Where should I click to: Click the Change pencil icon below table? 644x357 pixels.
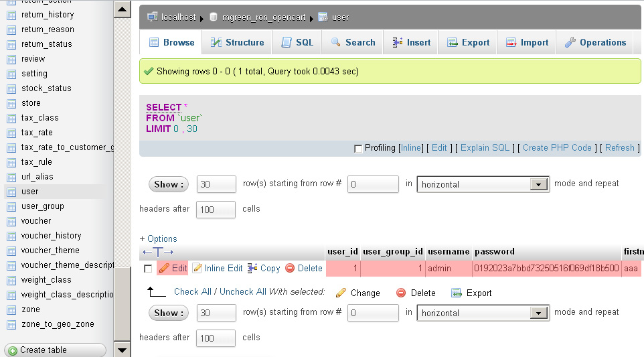341,293
